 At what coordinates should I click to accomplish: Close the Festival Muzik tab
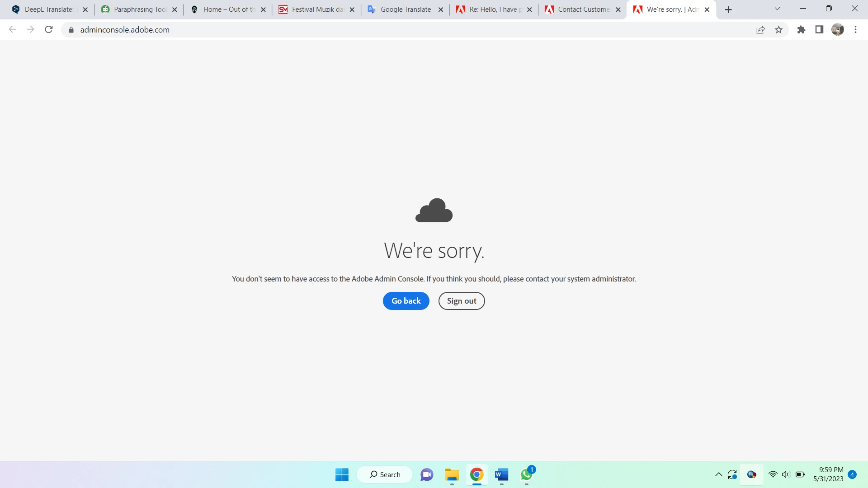tap(352, 9)
